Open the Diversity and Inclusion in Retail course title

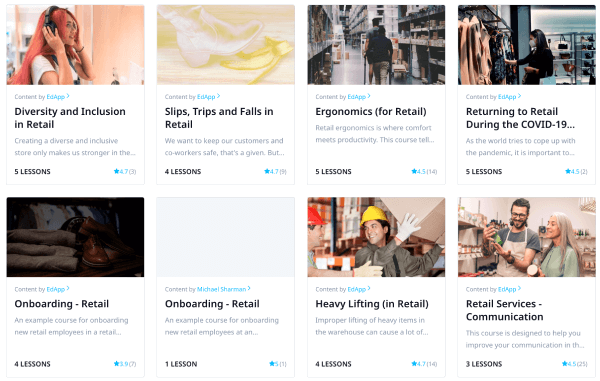70,118
